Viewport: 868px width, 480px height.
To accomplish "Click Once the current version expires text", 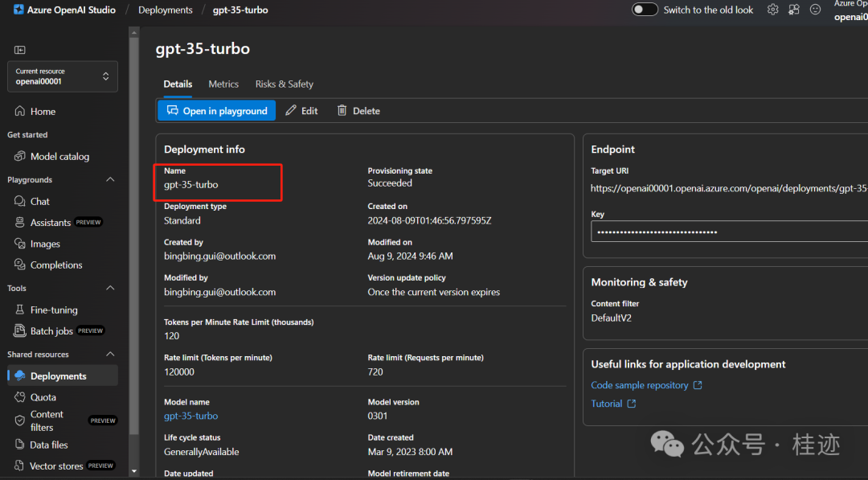I will click(433, 292).
